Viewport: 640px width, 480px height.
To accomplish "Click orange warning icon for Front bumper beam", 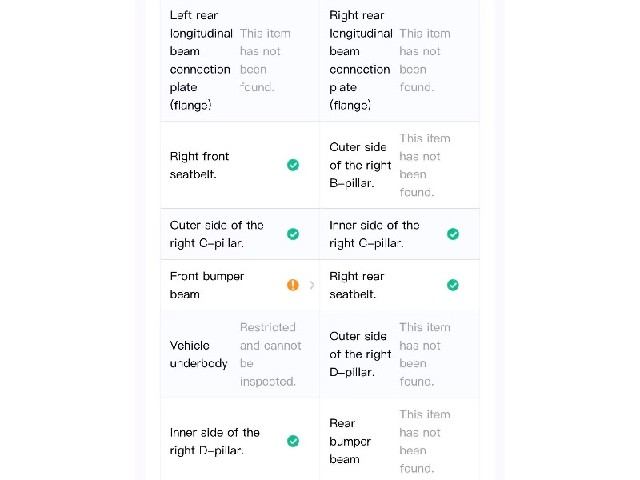I will click(293, 285).
